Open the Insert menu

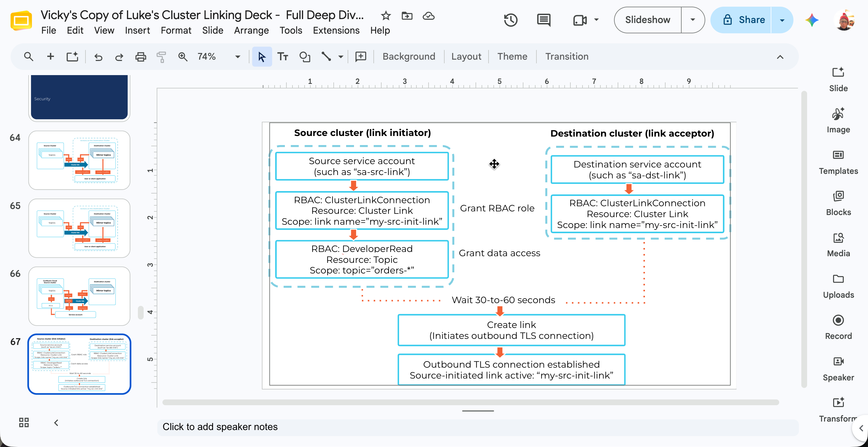click(137, 30)
